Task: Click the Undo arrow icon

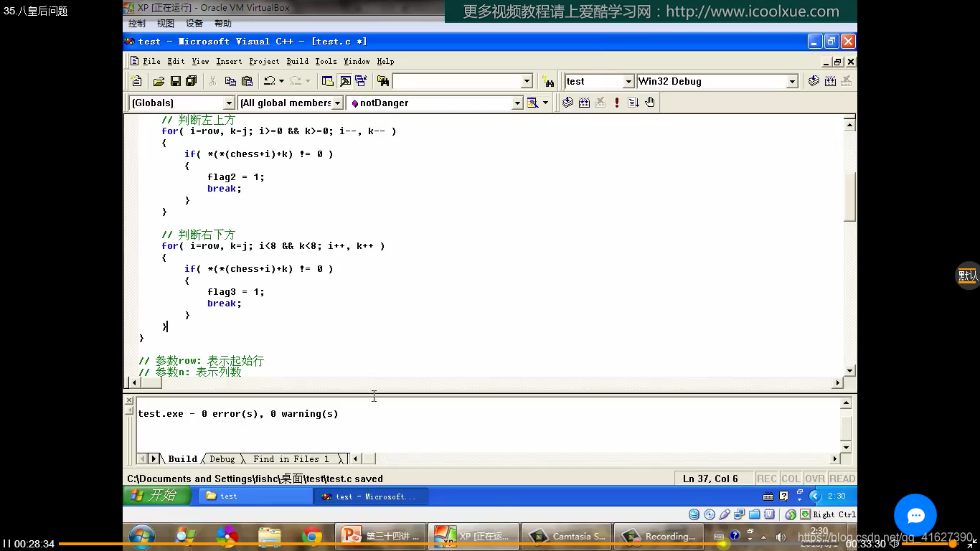Action: 269,81
